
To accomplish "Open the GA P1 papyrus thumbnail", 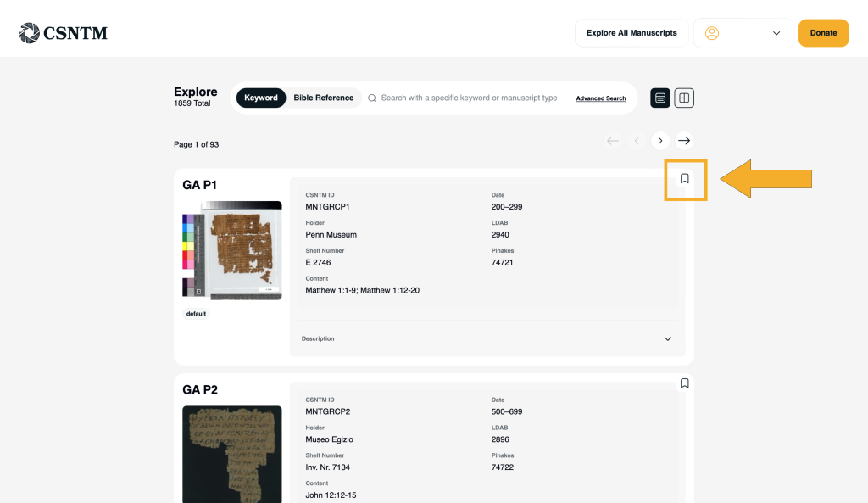I will point(232,250).
